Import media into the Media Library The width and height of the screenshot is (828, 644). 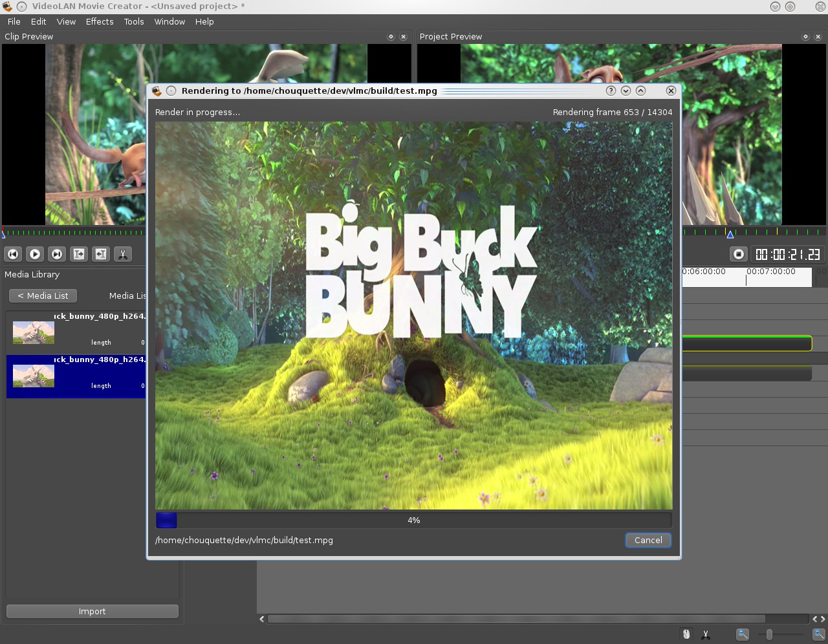(x=92, y=611)
